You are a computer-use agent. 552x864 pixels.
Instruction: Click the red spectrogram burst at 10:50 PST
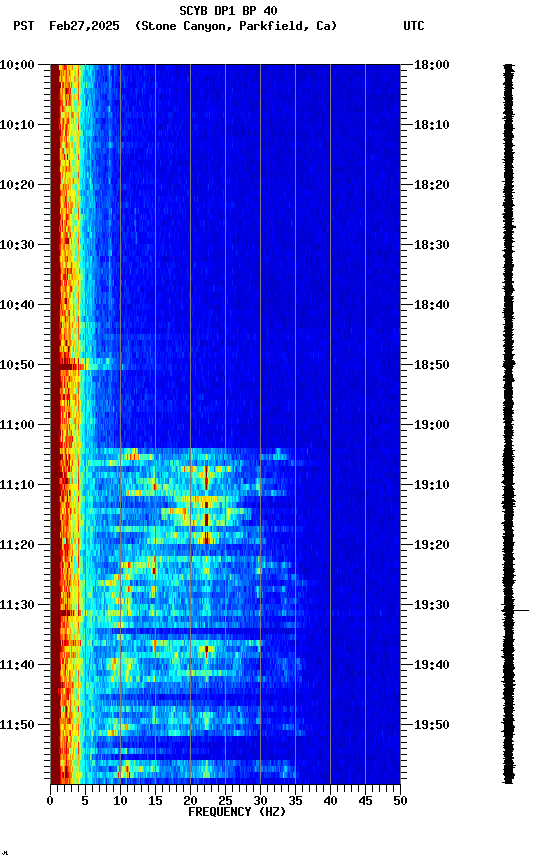point(72,366)
